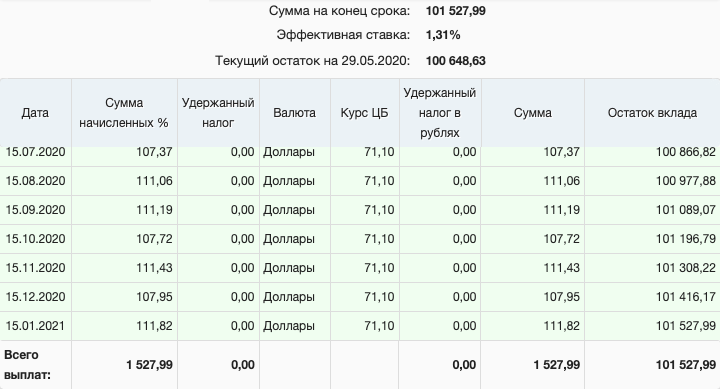Click the balance value 101 196,79

click(686, 239)
